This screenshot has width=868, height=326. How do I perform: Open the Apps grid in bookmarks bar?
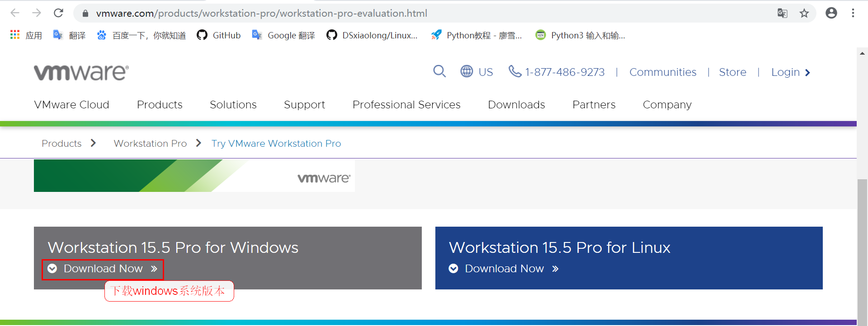(x=26, y=35)
